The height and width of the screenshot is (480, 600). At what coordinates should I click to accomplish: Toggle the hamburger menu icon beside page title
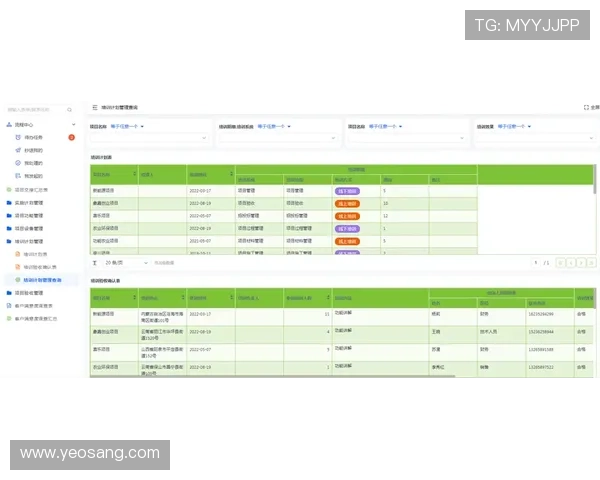pyautogui.click(x=95, y=107)
